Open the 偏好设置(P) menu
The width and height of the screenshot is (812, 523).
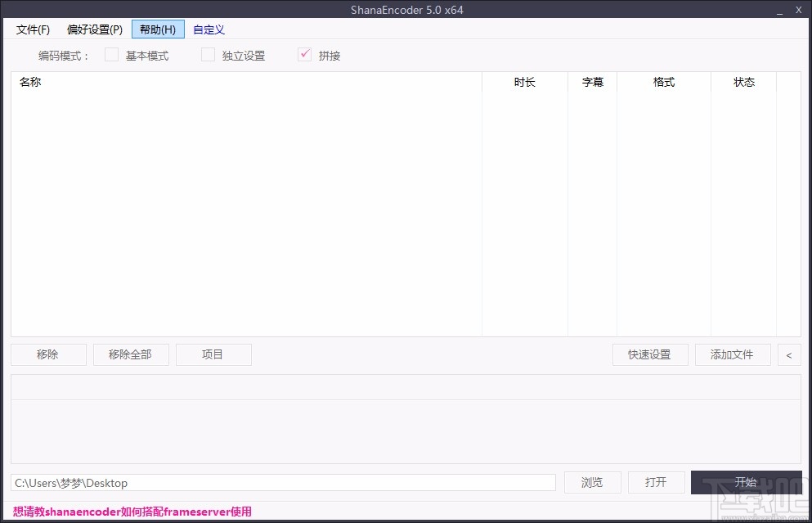pyautogui.click(x=95, y=29)
